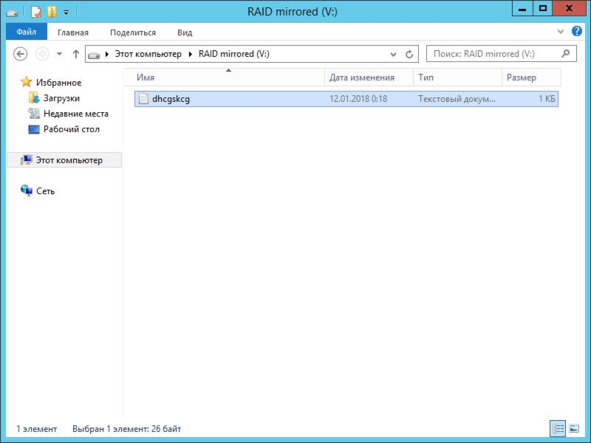Screen dimensions: 591x443
Task: Switch to the Главная ribbon tab
Action: click(73, 32)
